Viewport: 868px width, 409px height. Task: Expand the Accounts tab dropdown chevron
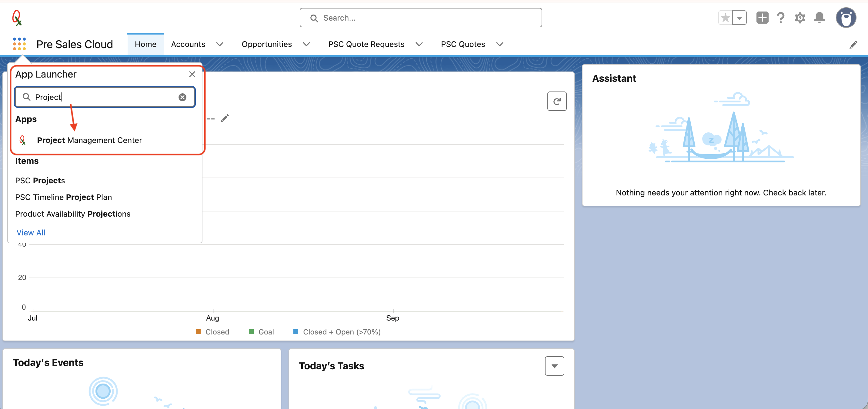(220, 44)
